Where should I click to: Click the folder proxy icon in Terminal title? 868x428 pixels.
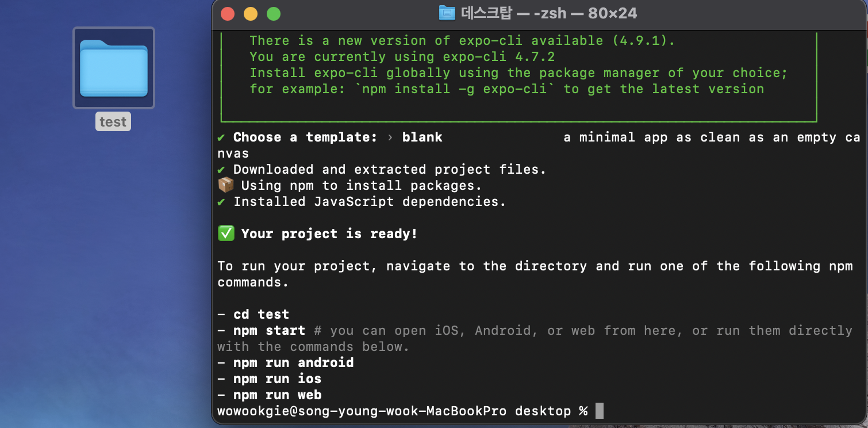point(447,13)
